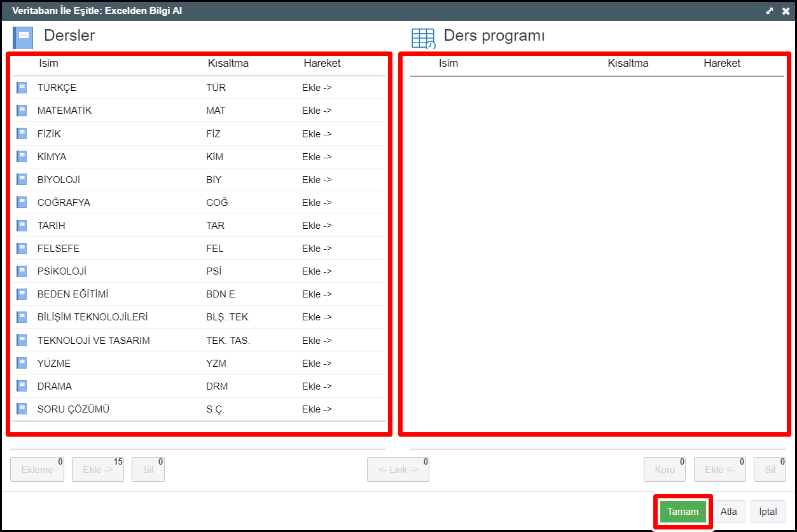The image size is (797, 532).
Task: Click the Dersler header book icon
Action: coord(23,37)
